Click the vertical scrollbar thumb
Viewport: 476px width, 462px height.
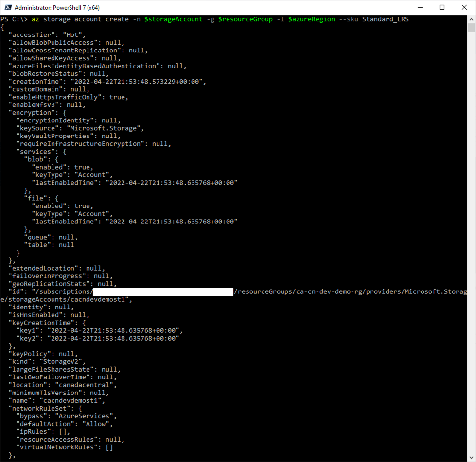click(471, 27)
